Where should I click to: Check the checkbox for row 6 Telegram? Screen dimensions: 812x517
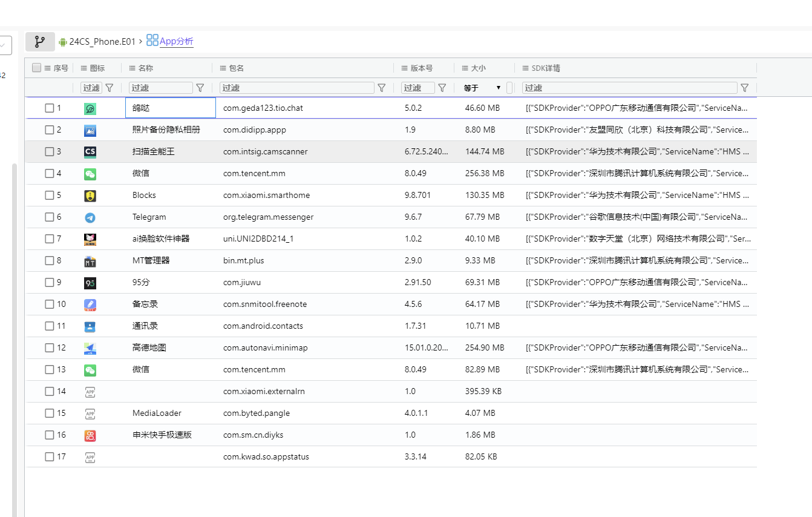tap(50, 217)
